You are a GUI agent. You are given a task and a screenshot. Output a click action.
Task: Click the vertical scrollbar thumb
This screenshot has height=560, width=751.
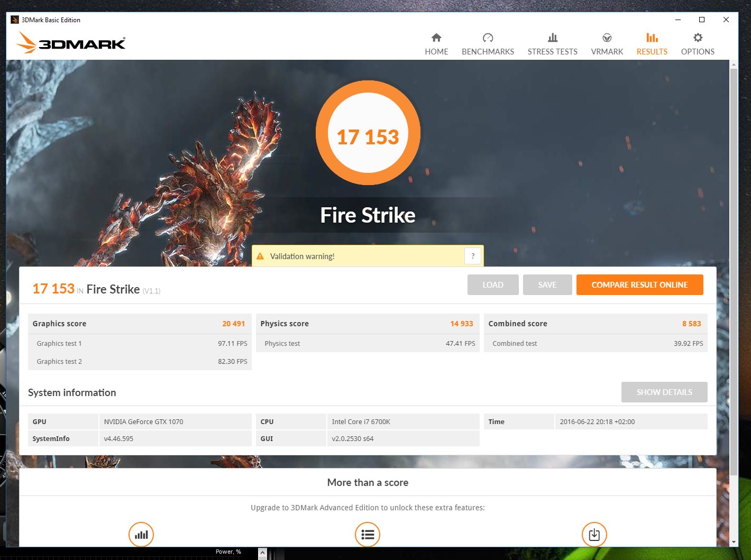[734, 272]
